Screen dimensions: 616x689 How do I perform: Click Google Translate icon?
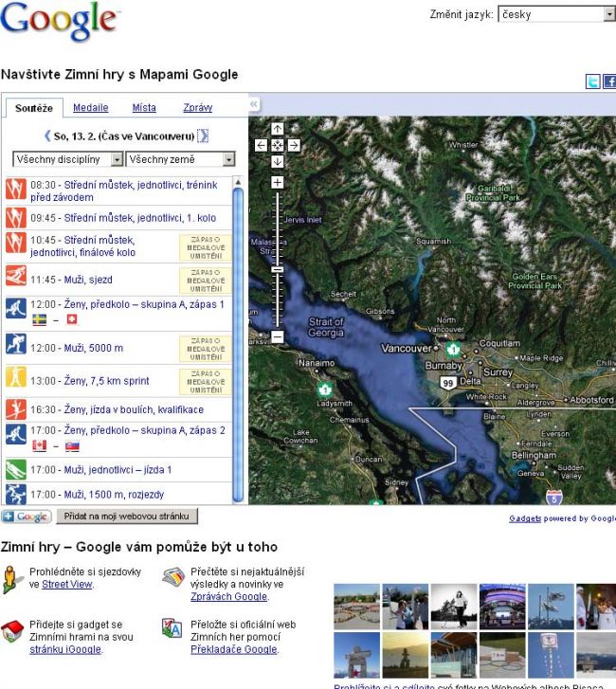172,628
